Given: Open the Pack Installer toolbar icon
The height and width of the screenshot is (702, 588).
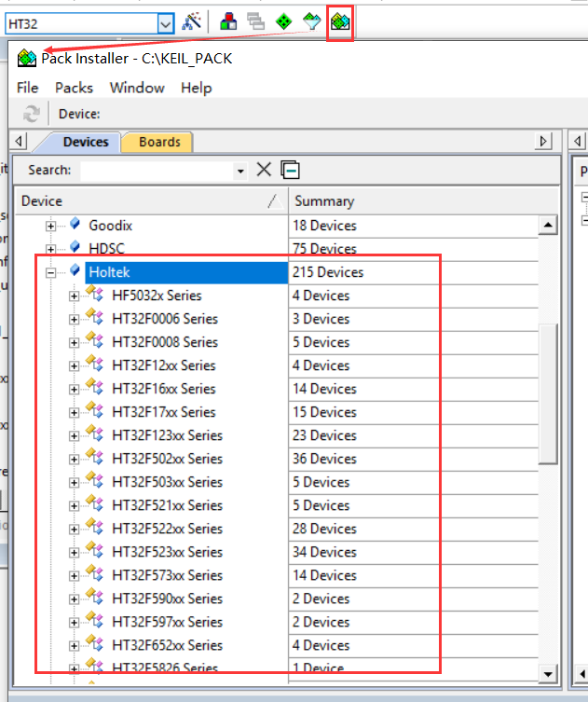Looking at the screenshot, I should click(x=340, y=21).
